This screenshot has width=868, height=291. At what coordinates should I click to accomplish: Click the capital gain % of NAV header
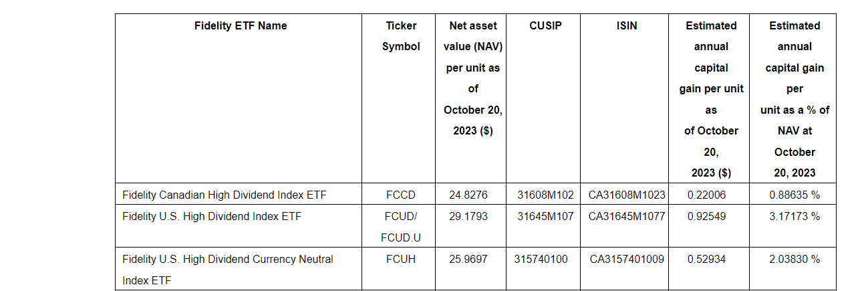(794, 99)
